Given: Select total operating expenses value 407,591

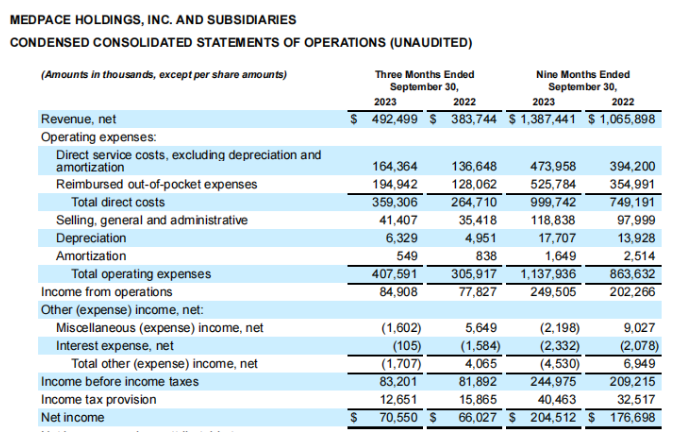Looking at the screenshot, I should [x=394, y=274].
